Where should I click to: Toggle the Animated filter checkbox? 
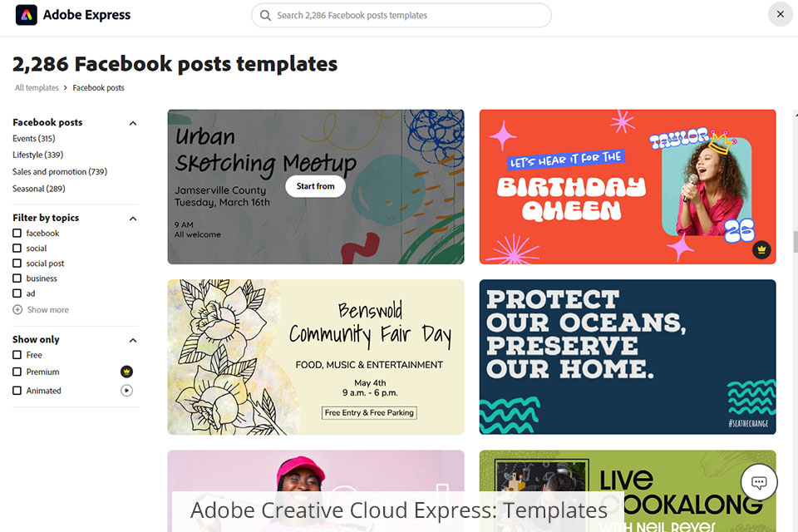[x=17, y=391]
